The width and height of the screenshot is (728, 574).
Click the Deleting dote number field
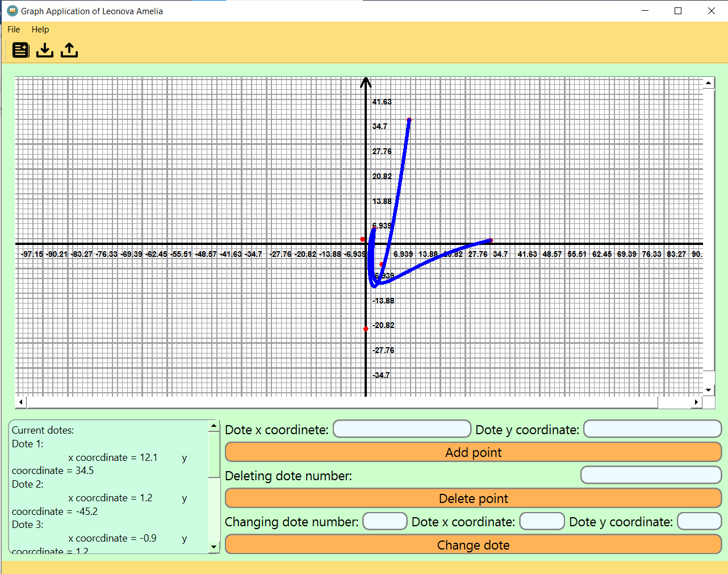tap(651, 475)
